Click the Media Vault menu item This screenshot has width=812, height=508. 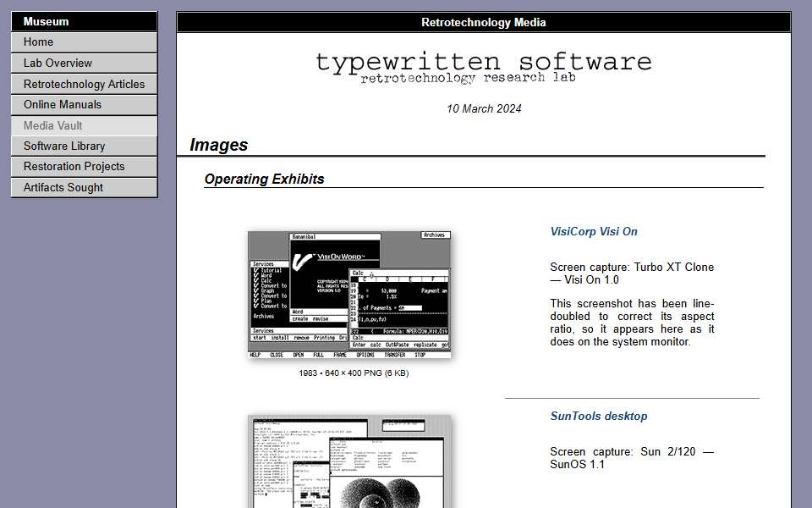[84, 125]
